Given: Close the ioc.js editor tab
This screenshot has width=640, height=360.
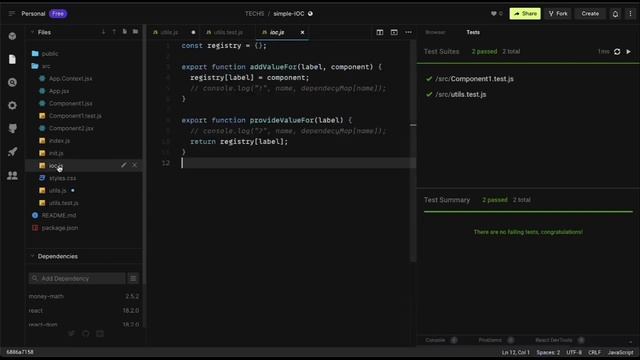Looking at the screenshot, I should (302, 32).
